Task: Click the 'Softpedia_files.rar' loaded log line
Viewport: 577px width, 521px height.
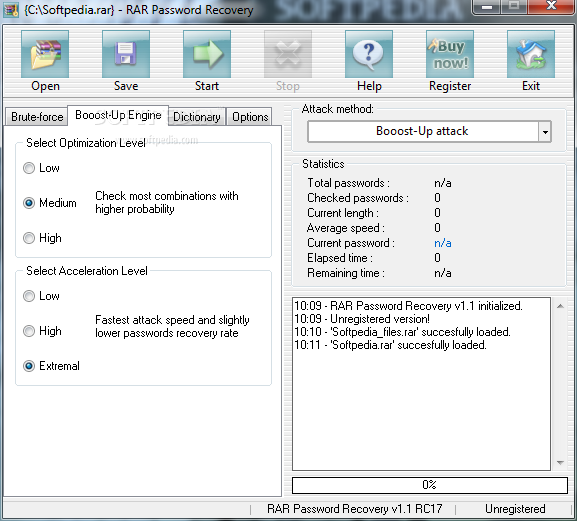Action: click(403, 332)
